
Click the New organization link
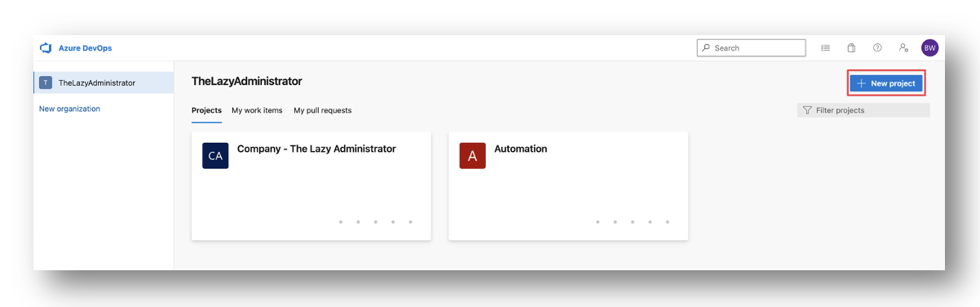point(69,109)
